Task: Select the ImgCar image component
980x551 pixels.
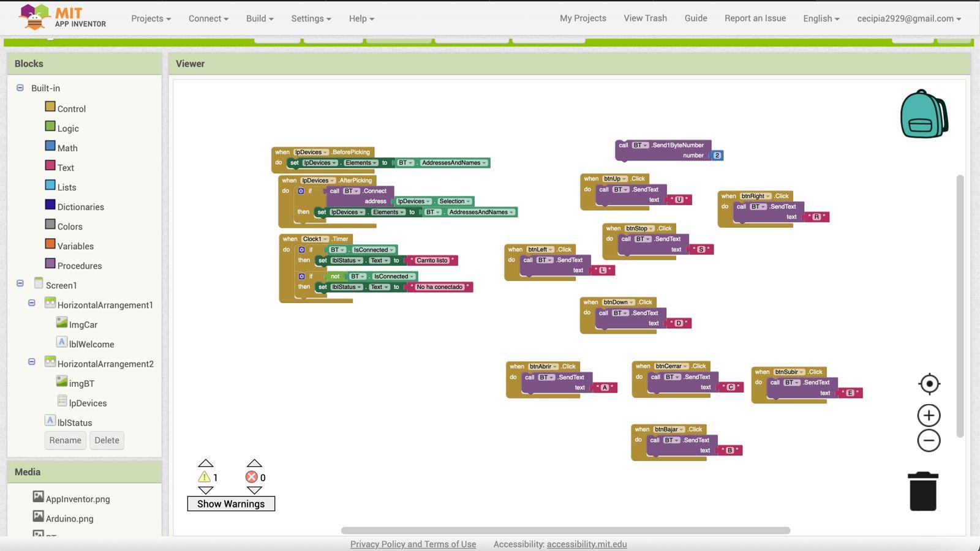Action: pyautogui.click(x=83, y=324)
